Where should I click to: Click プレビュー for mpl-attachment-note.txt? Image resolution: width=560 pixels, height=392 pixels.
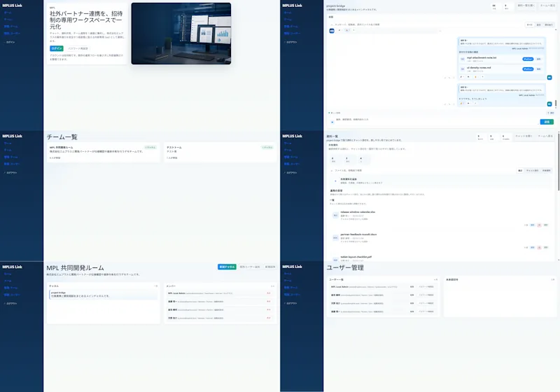click(528, 59)
